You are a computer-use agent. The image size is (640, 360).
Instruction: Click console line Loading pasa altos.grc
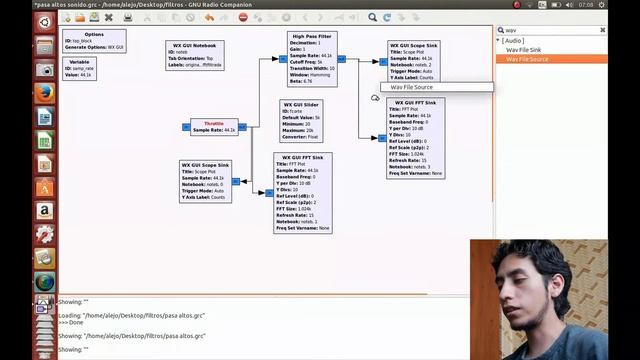coord(131,316)
